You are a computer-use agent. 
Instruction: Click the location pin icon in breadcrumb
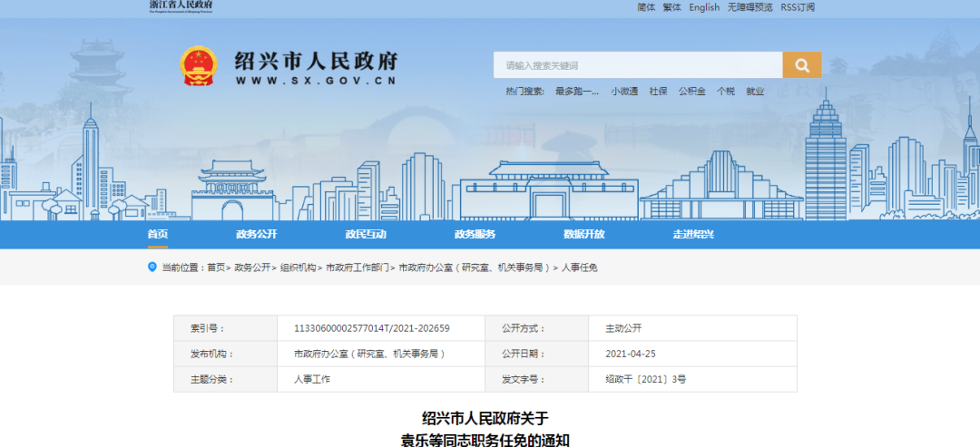152,267
